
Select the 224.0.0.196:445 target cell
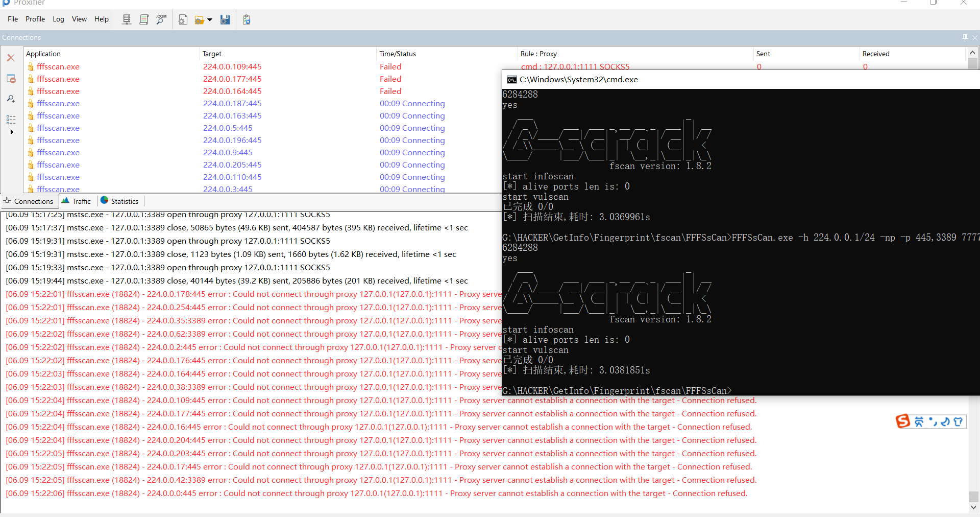pyautogui.click(x=232, y=140)
